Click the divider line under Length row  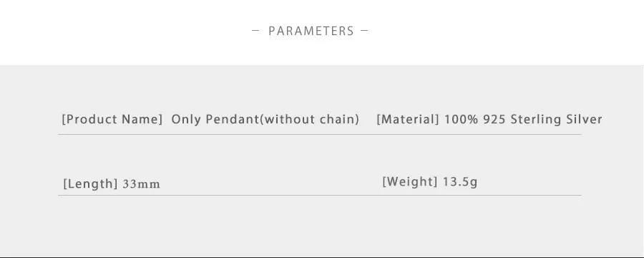coord(320,195)
